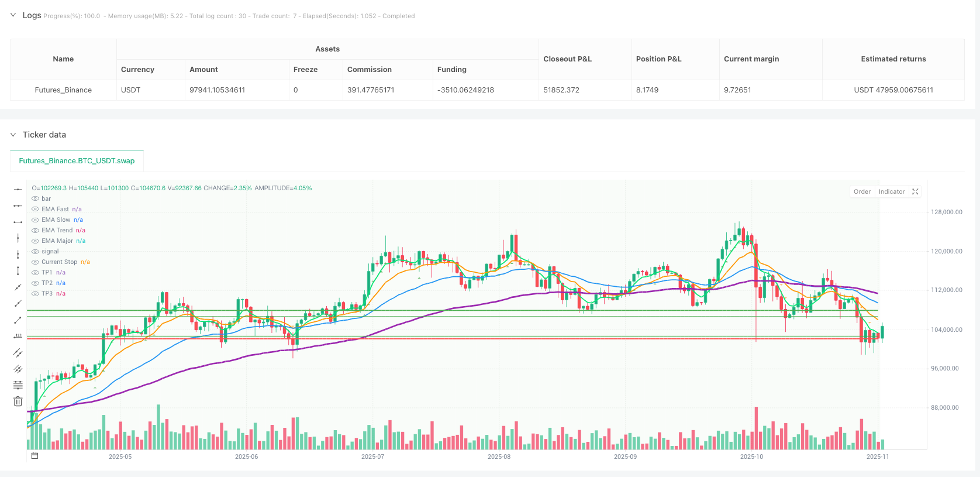Click the purple EMA Major n/a value
The width and height of the screenshot is (980, 477).
tap(81, 241)
